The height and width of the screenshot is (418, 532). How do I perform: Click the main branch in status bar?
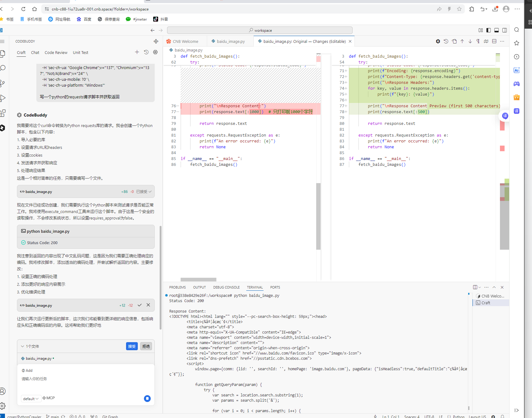tap(55, 416)
